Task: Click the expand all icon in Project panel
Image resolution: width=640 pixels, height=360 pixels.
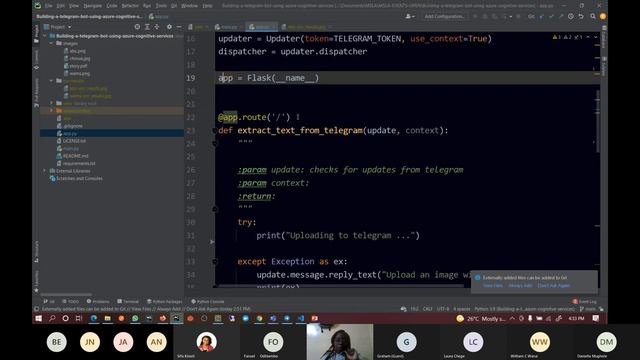Action: (147, 27)
